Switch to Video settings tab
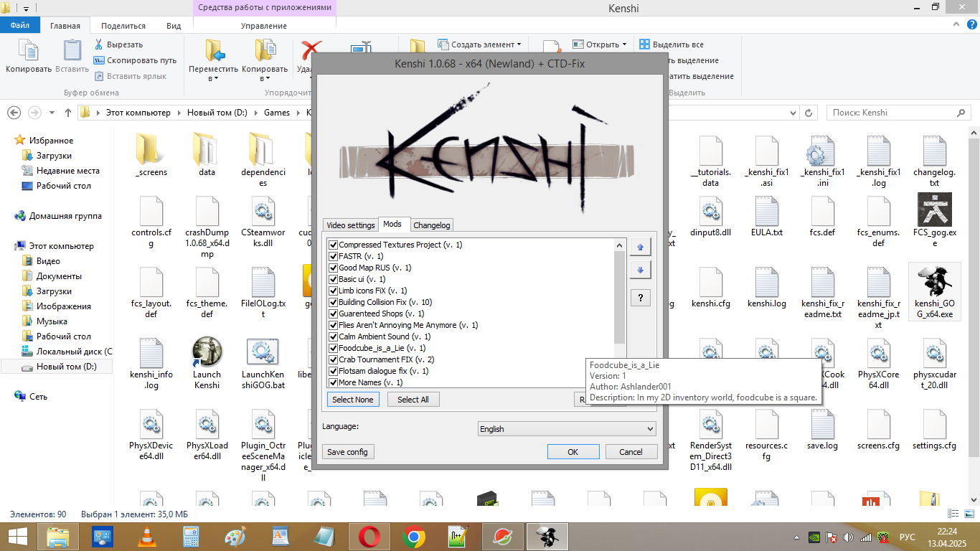This screenshot has width=980, height=551. pos(351,225)
